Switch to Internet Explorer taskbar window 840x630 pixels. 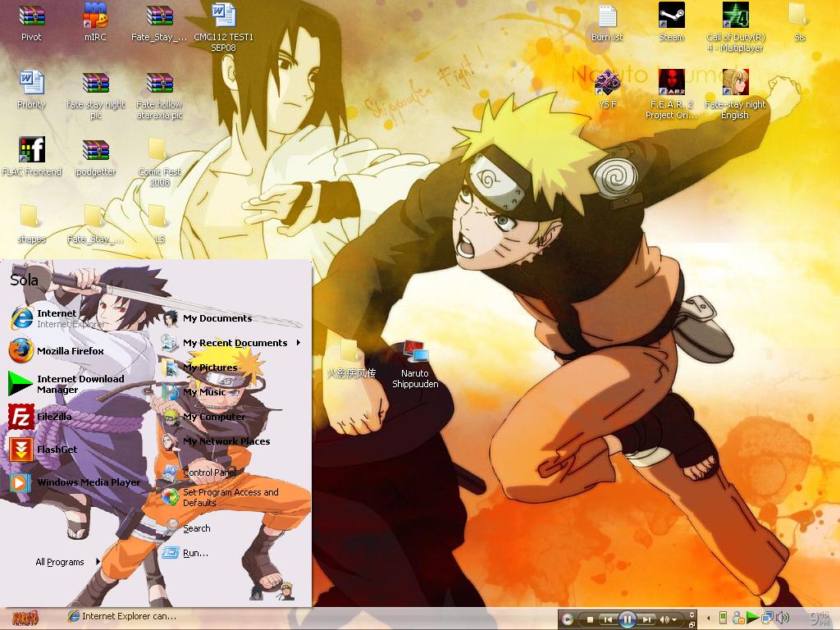click(122, 617)
